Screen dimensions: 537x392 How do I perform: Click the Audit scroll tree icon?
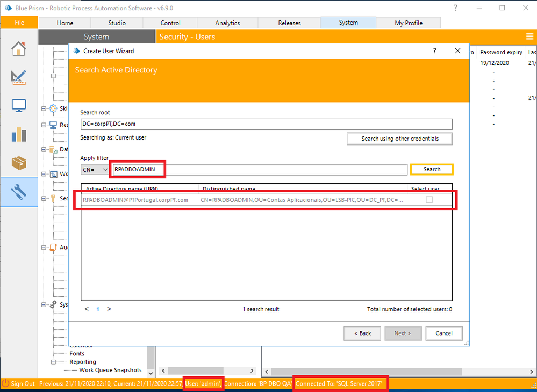(53, 248)
